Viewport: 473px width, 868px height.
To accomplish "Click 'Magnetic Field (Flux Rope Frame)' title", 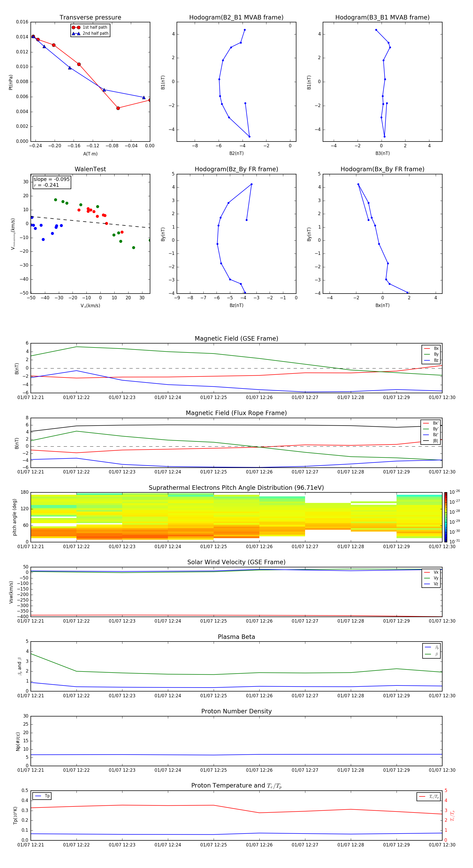I will 236,413.
